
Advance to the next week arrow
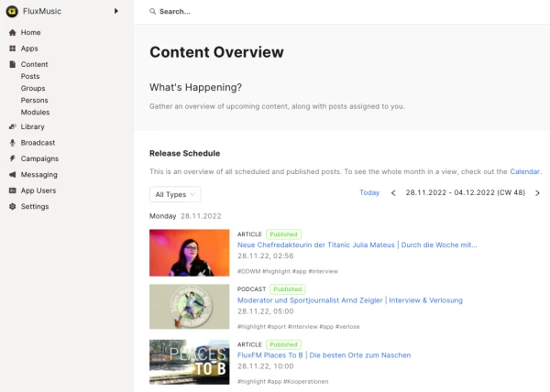click(x=537, y=193)
